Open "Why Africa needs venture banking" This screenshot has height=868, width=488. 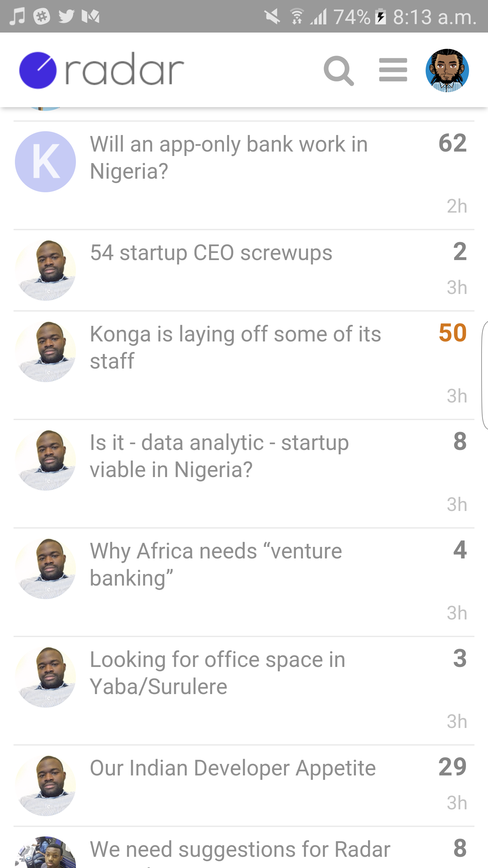click(216, 564)
